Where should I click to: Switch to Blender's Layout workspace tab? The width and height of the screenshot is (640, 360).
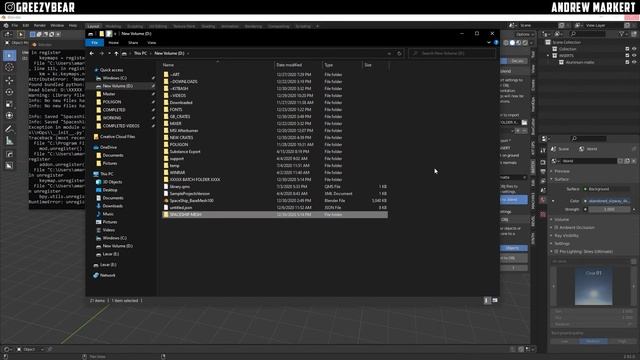pos(93,26)
